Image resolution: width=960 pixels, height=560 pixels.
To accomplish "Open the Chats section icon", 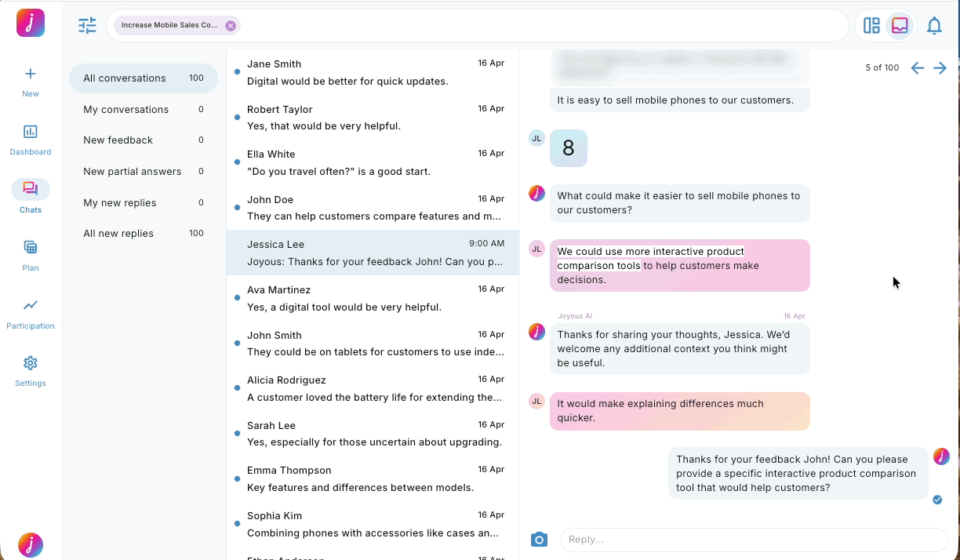I will (30, 188).
